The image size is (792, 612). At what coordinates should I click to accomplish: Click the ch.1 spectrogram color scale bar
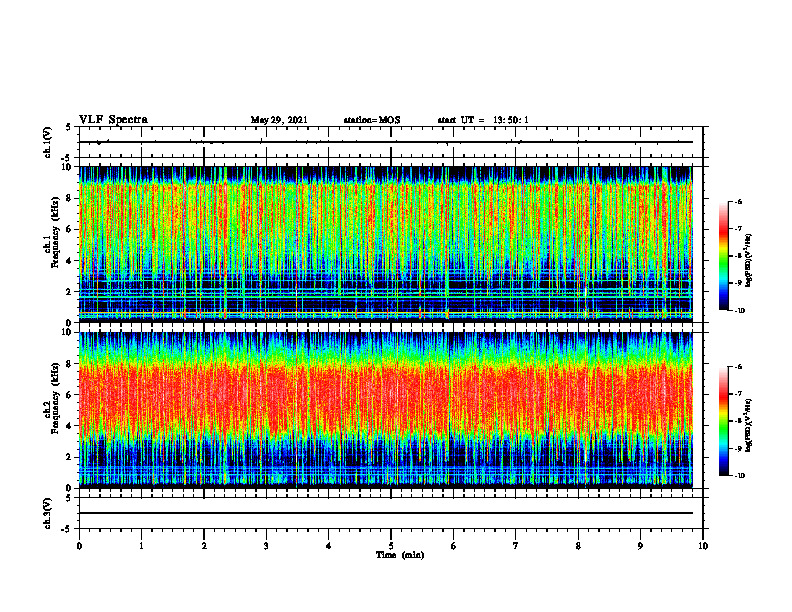[724, 256]
